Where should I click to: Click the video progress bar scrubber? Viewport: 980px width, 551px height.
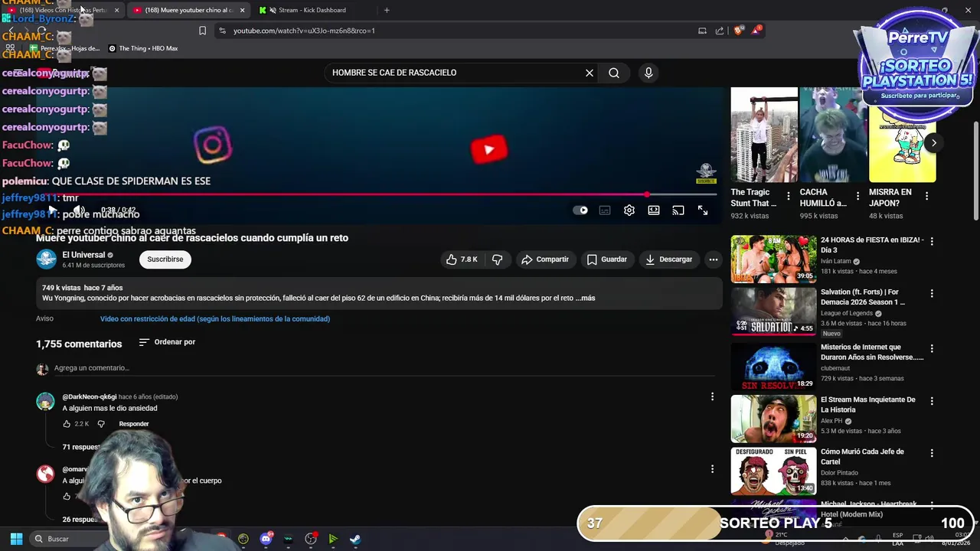[x=647, y=194]
